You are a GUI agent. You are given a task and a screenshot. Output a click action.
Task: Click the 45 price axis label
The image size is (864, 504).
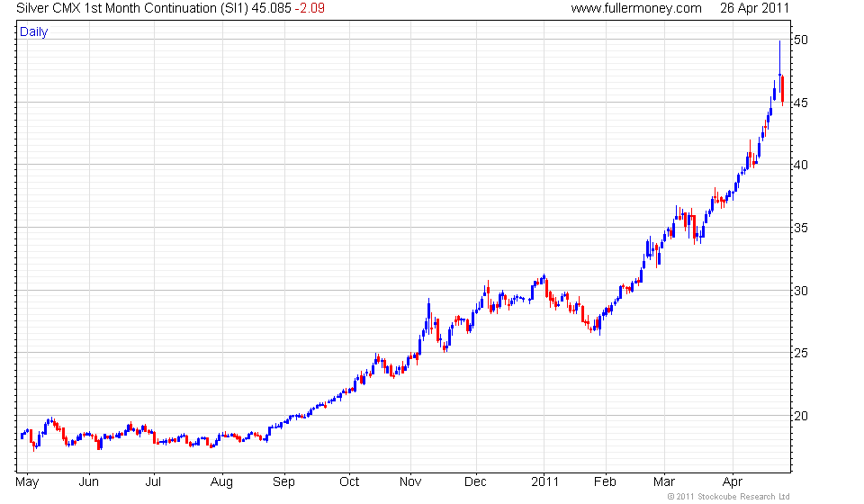point(801,103)
